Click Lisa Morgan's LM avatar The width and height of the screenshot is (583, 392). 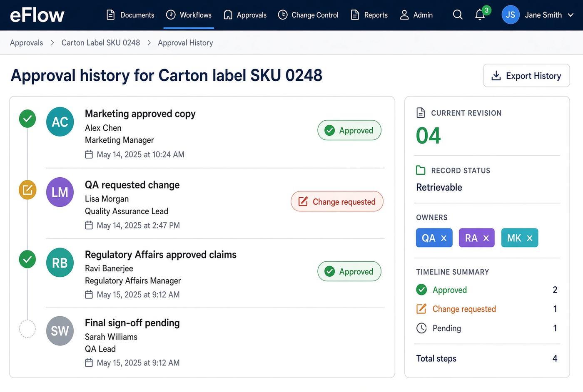(x=60, y=192)
